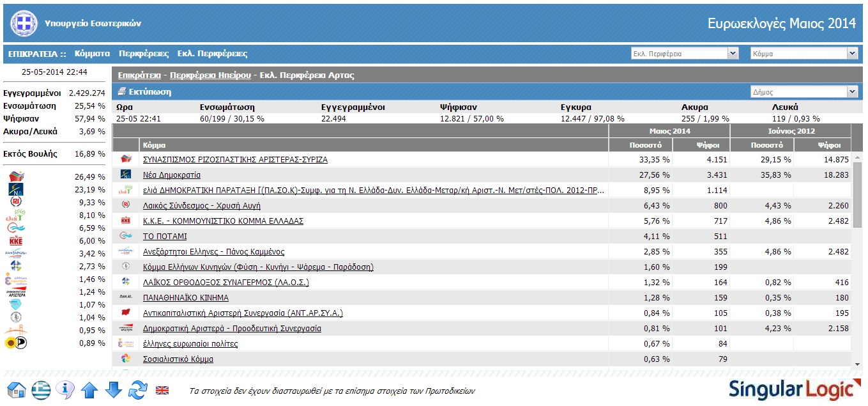Screen dimensions: 868x406
Task: Click the blue down arrow icon
Action: pyautogui.click(x=113, y=389)
